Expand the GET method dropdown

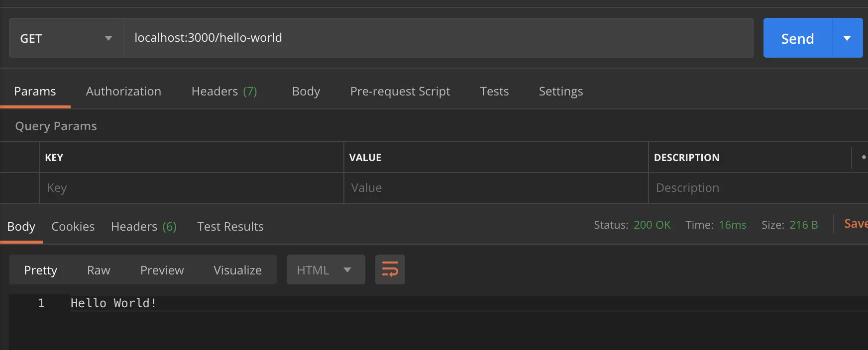coord(66,38)
